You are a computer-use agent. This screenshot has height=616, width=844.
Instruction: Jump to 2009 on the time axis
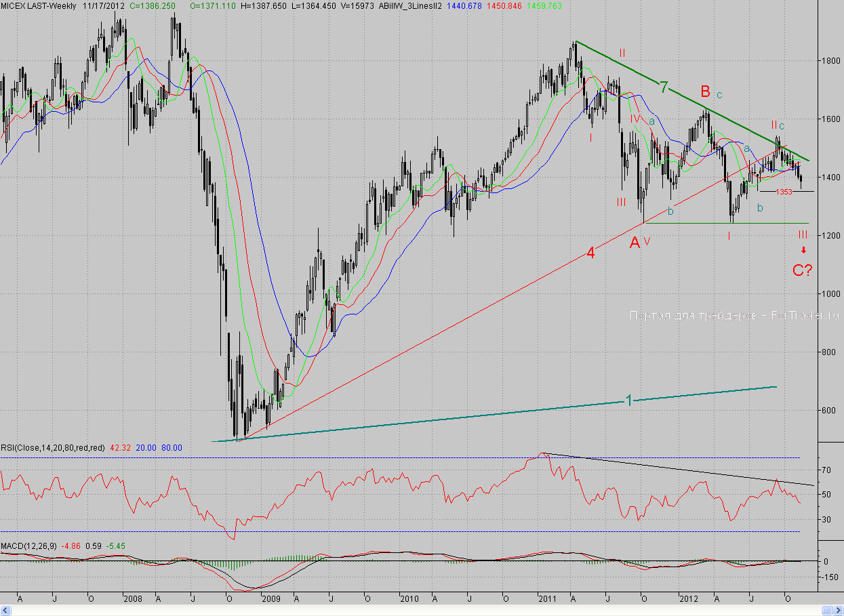pyautogui.click(x=270, y=599)
